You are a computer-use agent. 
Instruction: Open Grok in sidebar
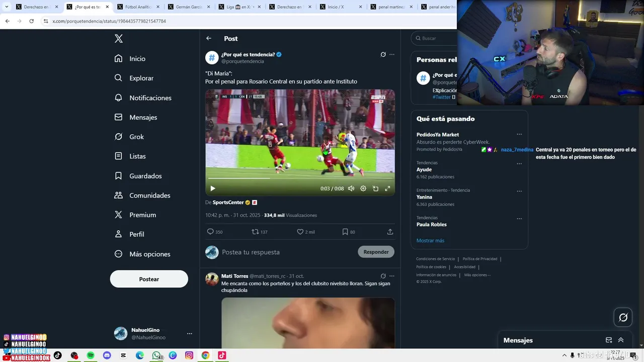(129, 137)
